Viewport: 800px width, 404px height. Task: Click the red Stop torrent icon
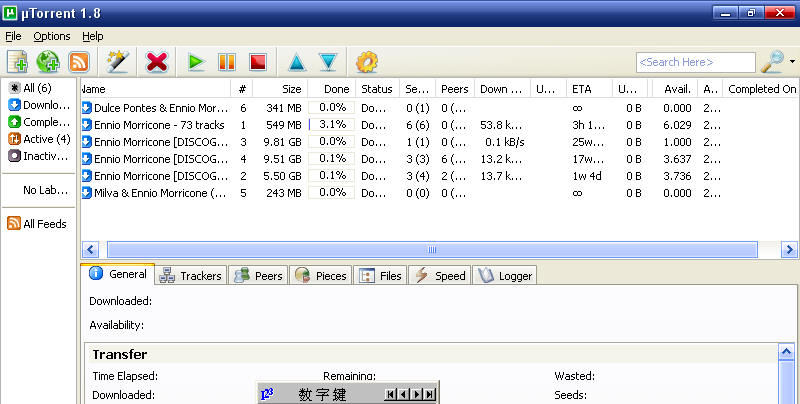(258, 62)
